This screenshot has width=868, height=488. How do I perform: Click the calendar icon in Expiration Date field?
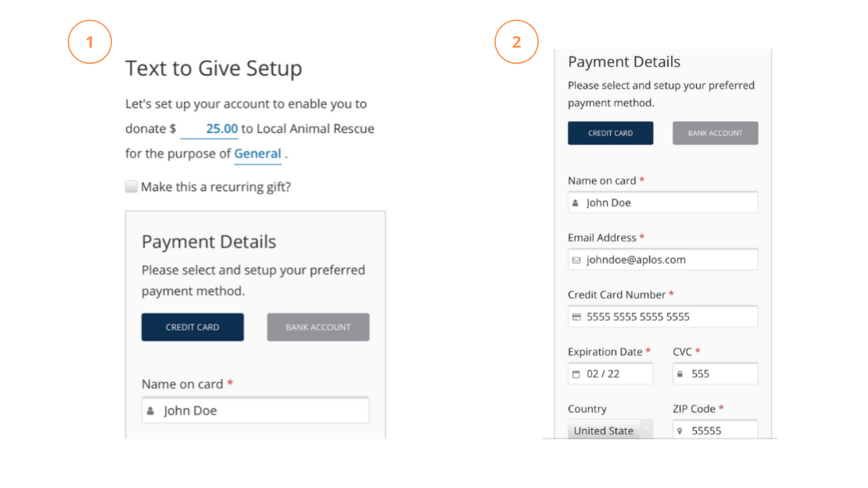coord(576,374)
